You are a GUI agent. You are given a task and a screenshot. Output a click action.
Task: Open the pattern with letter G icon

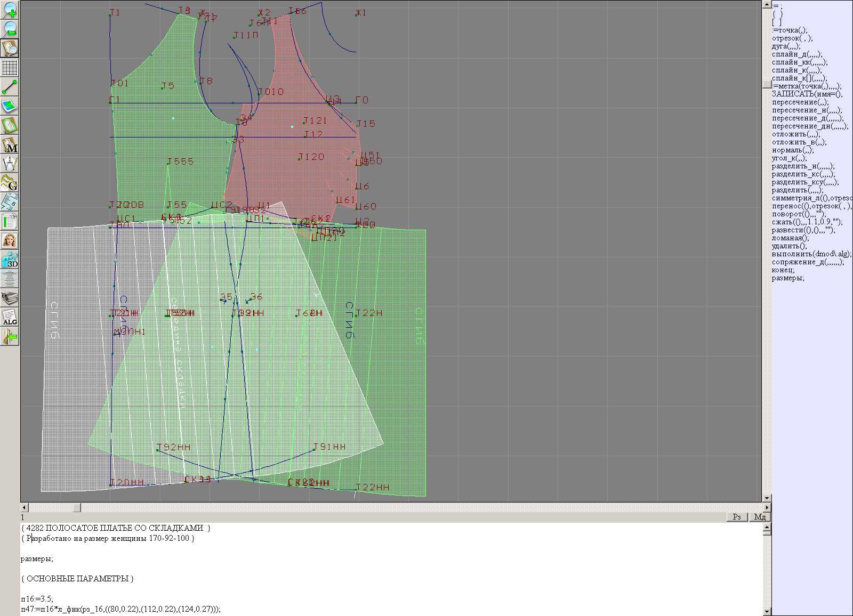tap(10, 183)
